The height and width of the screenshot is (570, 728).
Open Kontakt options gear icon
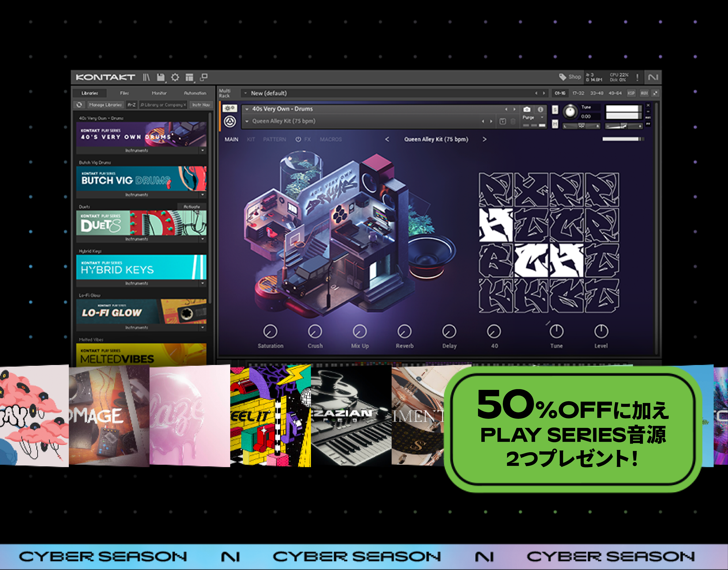coord(175,77)
